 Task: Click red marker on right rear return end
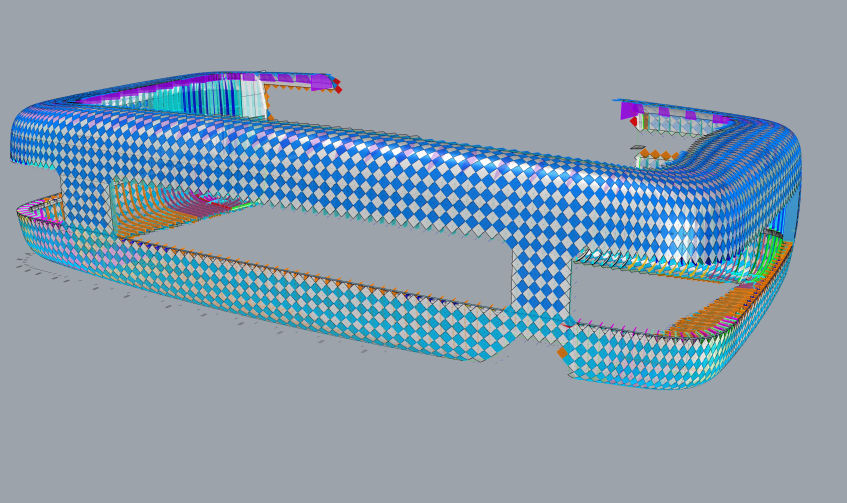tap(633, 122)
